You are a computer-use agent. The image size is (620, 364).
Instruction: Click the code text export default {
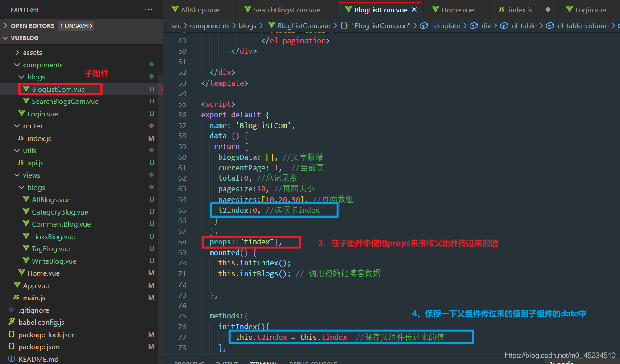point(235,115)
